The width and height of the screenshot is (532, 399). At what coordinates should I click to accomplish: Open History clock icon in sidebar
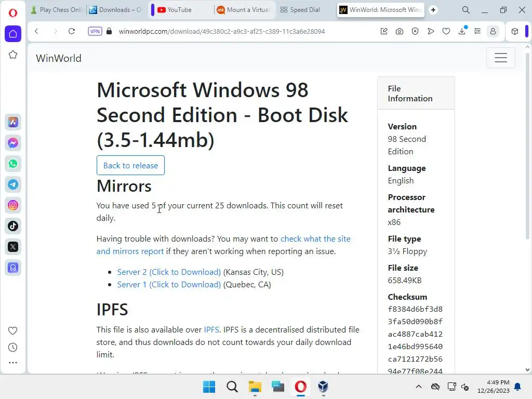point(12,347)
